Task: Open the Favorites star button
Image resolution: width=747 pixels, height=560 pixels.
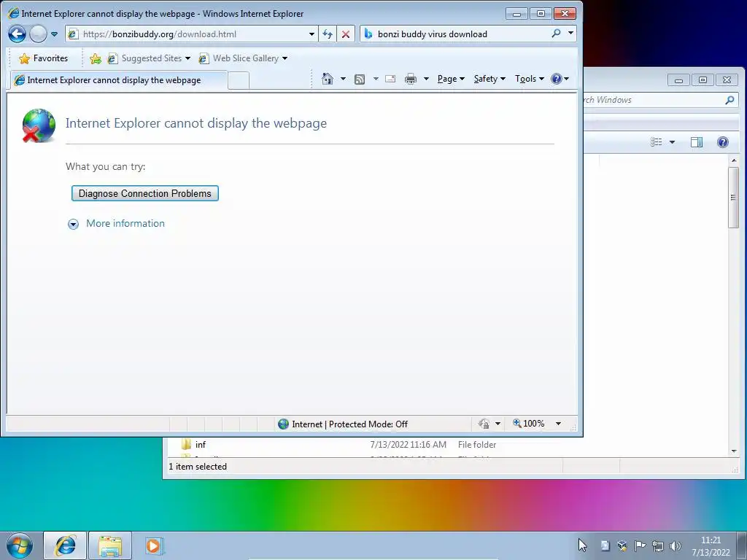Action: [43, 58]
